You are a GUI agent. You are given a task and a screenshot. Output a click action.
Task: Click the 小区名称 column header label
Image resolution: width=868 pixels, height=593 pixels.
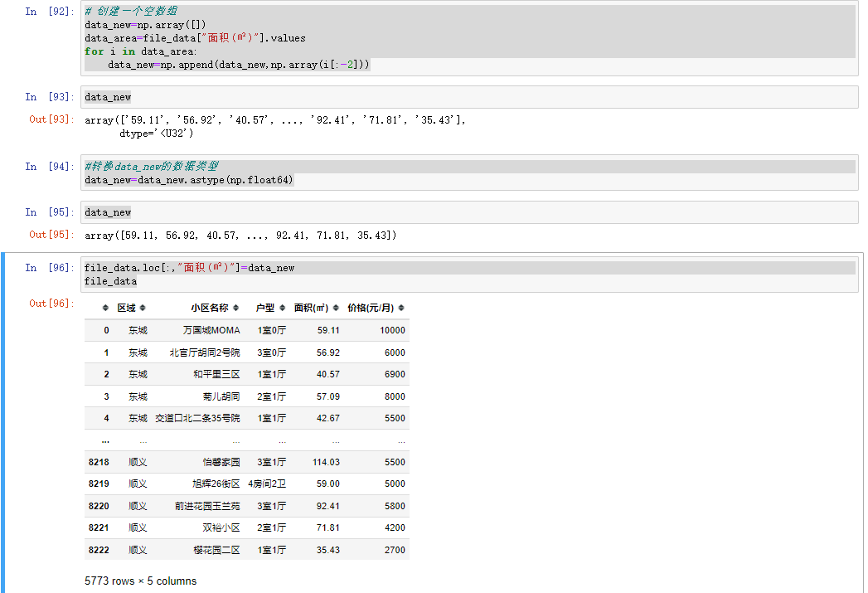click(209, 308)
